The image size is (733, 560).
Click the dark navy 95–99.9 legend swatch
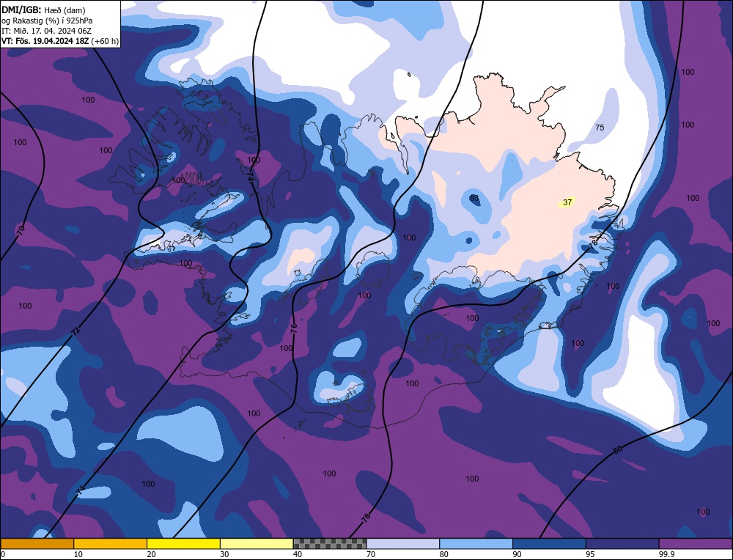tap(622, 544)
